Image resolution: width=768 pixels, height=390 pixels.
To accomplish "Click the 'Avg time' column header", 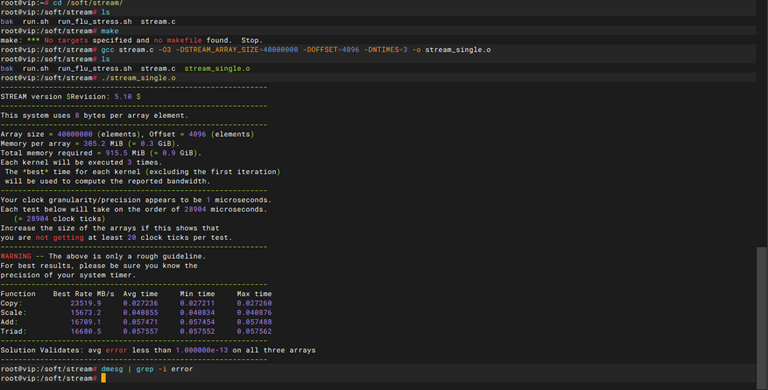I will click(x=141, y=294).
